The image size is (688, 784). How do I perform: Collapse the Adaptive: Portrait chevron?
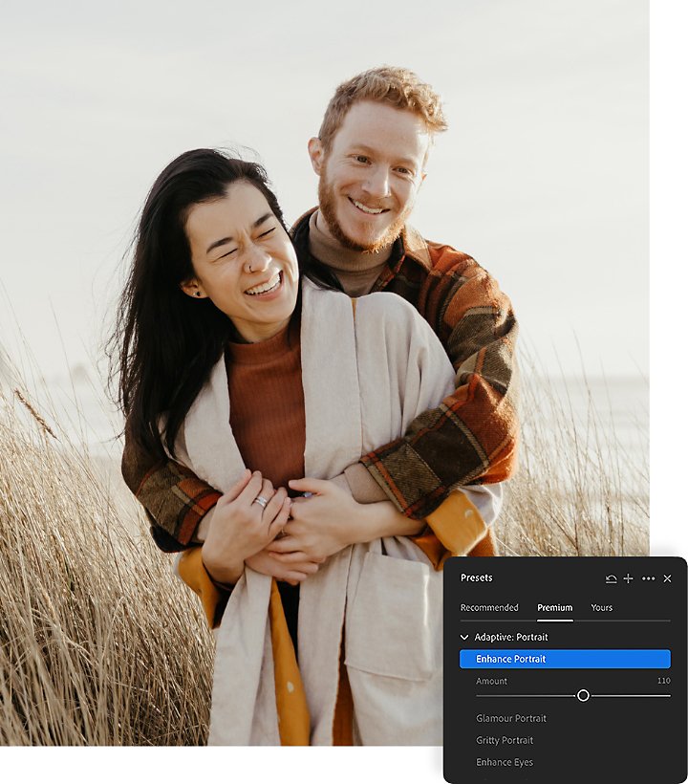[464, 637]
